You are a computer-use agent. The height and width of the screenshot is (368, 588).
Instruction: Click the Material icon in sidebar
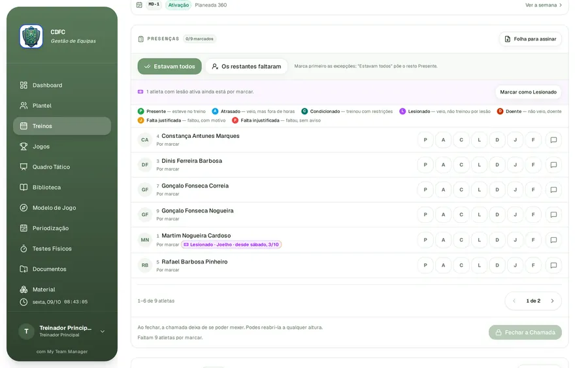pyautogui.click(x=24, y=290)
